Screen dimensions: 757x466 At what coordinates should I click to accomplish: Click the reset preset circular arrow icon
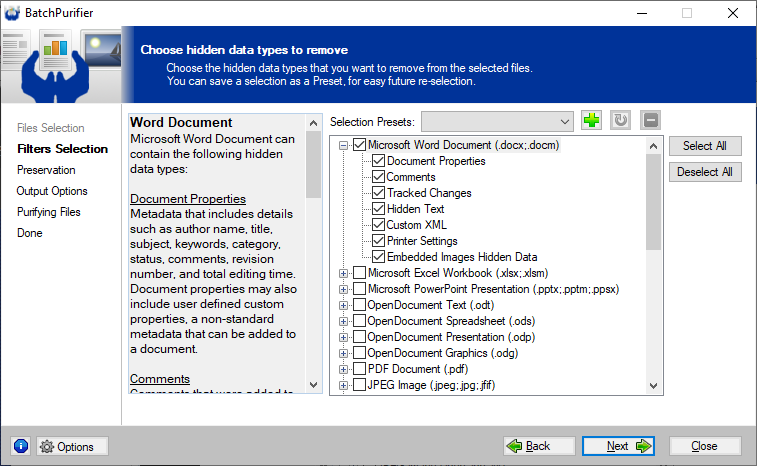[620, 120]
